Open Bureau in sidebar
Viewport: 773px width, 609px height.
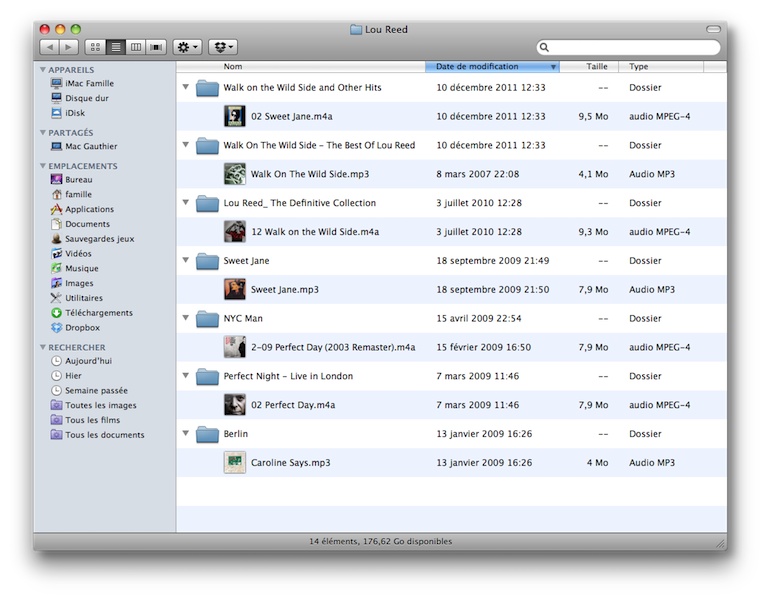71,179
